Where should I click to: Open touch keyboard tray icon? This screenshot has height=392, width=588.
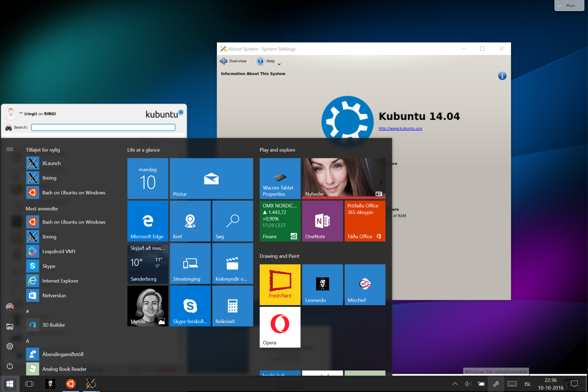point(512,384)
